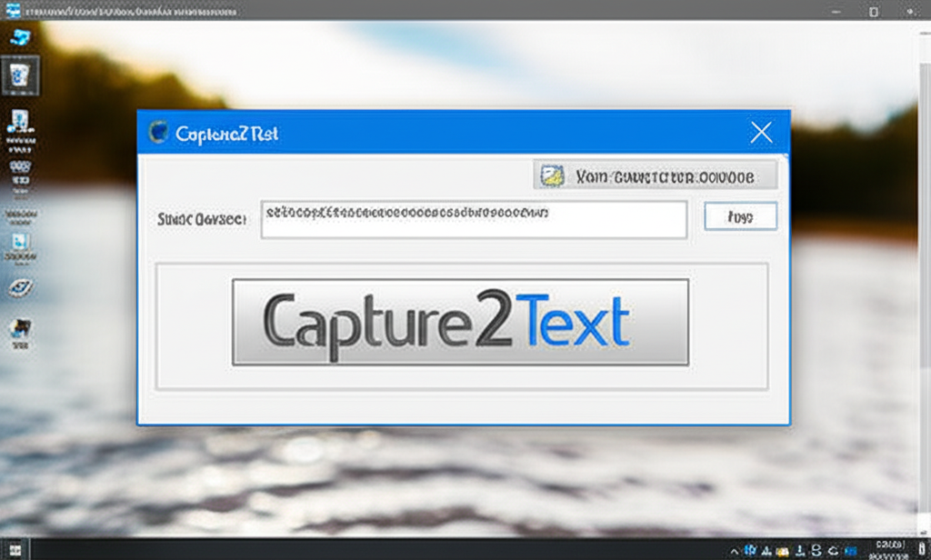Maximize the outer window
The width and height of the screenshot is (931, 560).
[x=873, y=11]
